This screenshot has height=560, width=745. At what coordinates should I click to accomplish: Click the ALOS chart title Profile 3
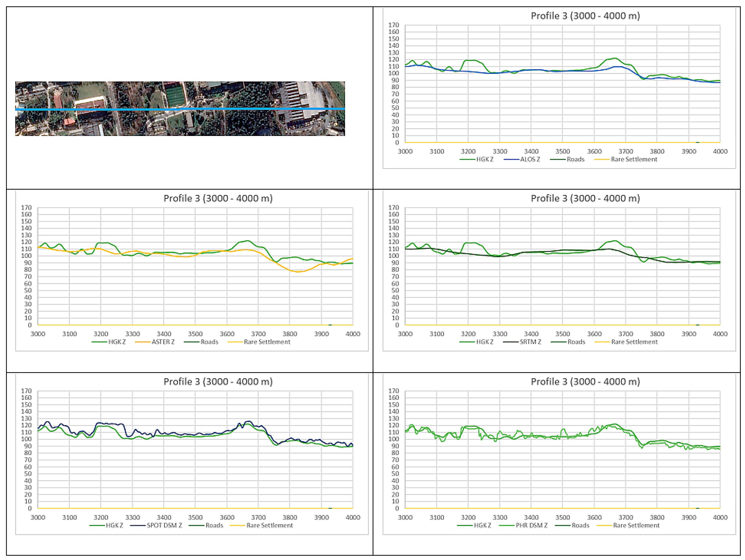pyautogui.click(x=585, y=16)
